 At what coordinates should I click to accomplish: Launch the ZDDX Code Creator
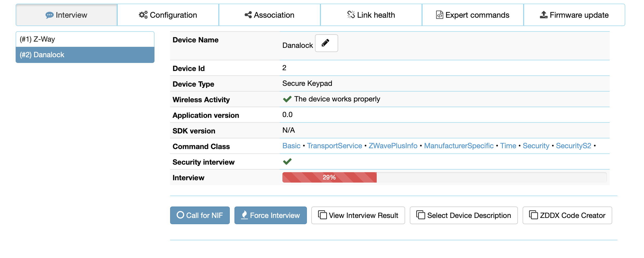(x=567, y=215)
